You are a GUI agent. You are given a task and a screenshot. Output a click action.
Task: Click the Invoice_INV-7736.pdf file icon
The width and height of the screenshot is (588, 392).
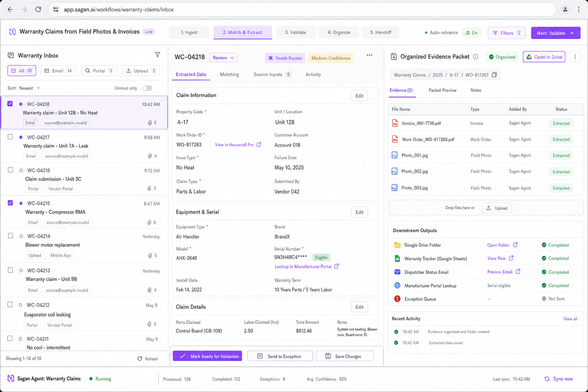point(395,123)
